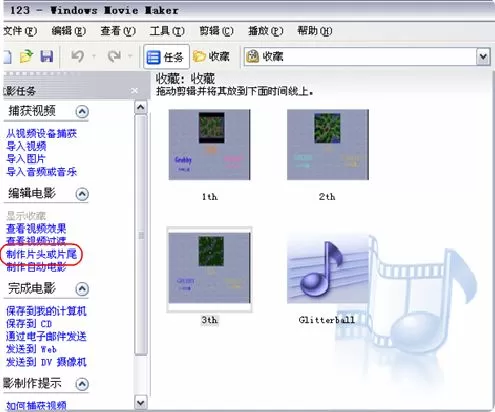Click the Undo arrow icon

77,56
